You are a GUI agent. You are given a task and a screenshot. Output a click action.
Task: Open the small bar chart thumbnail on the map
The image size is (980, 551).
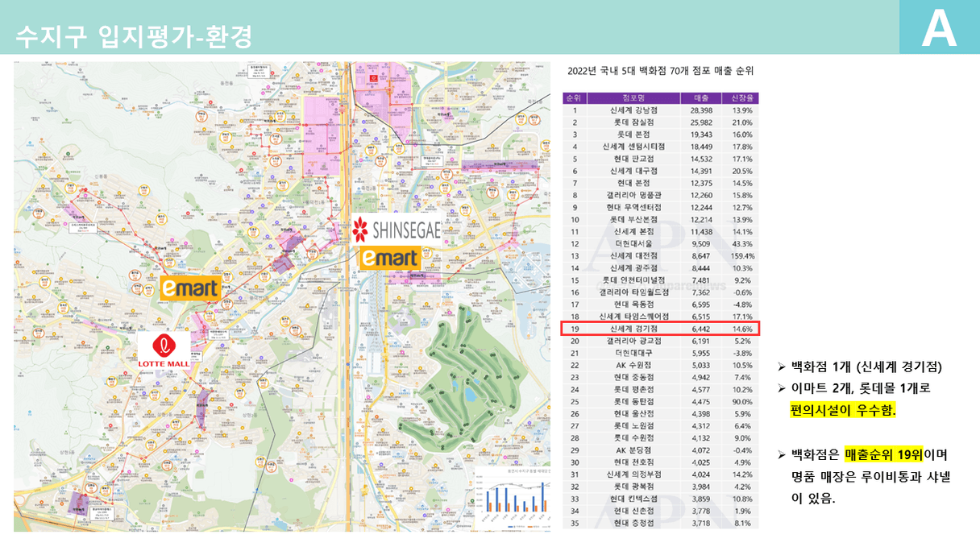(x=512, y=498)
